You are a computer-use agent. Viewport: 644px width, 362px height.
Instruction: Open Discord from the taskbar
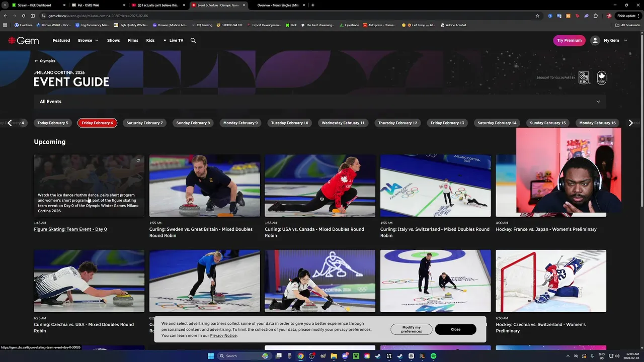point(345,356)
